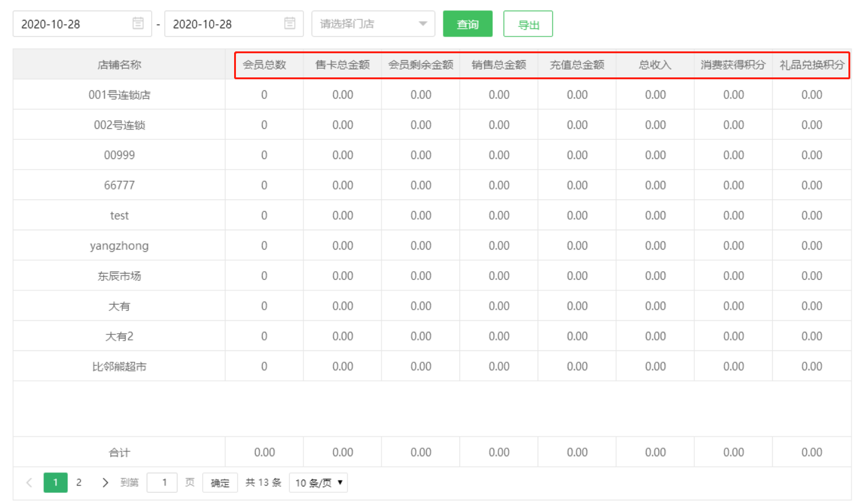Click the green 查询 query button
This screenshot has width=854, height=504.
468,24
